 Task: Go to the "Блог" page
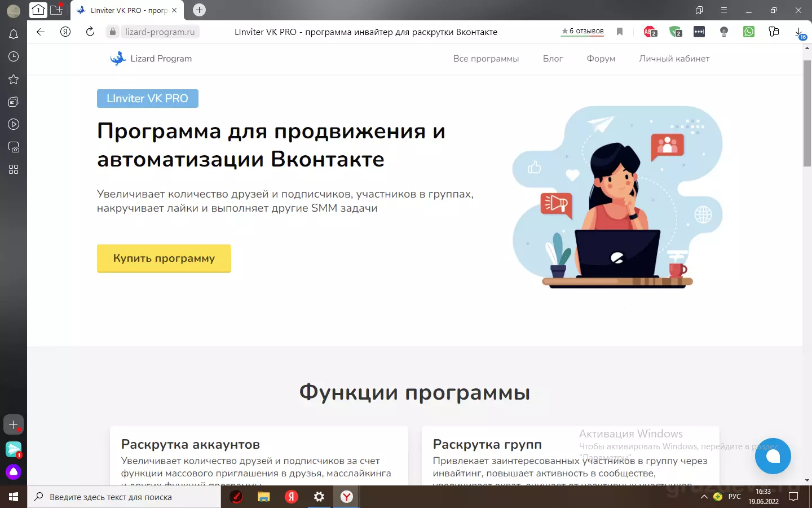point(553,59)
